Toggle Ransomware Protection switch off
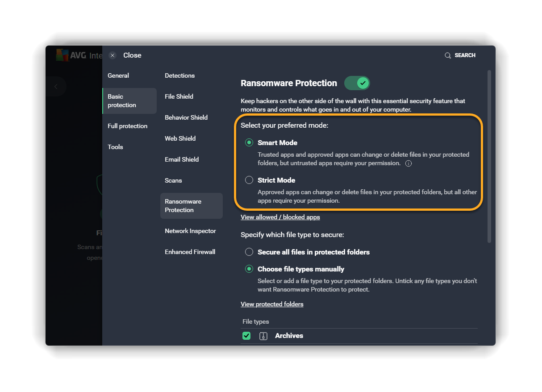542x392 pixels. 357,83
